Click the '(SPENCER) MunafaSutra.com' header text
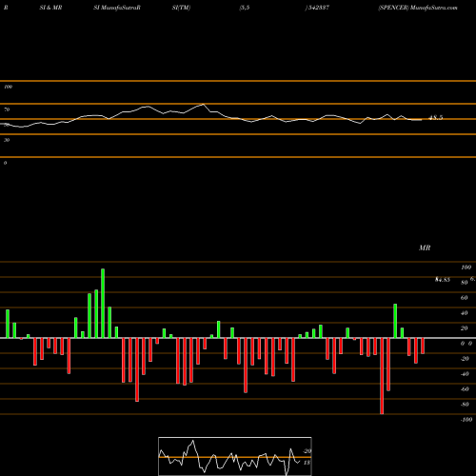 pos(418,8)
